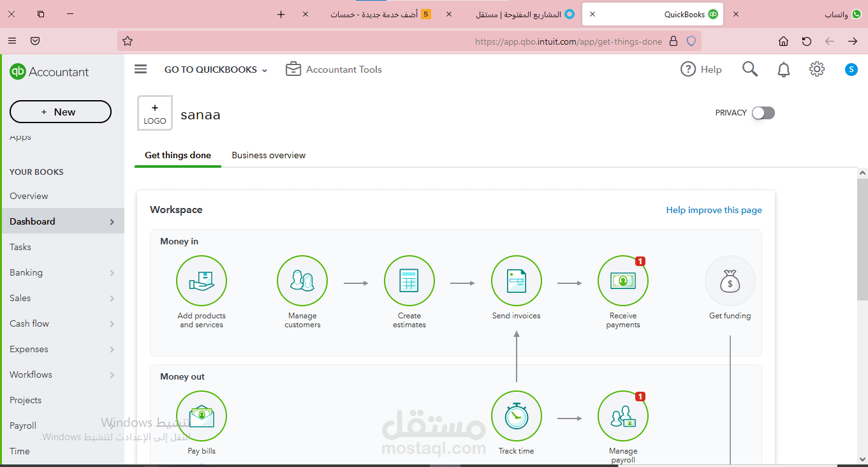Open Overview in the sidebar
868x467 pixels.
coord(29,196)
